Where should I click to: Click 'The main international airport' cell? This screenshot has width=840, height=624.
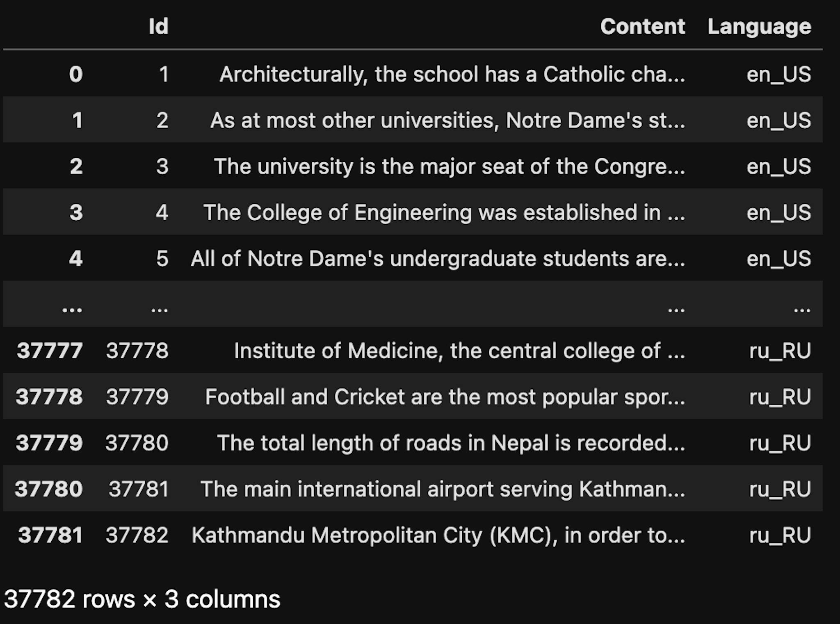(x=443, y=489)
